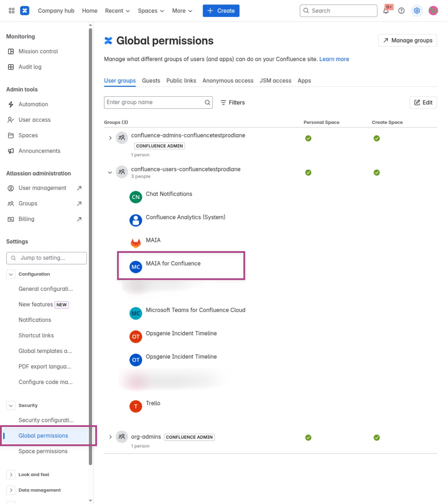Switch to the JSM access tab
The height and width of the screenshot is (504, 447).
(275, 81)
